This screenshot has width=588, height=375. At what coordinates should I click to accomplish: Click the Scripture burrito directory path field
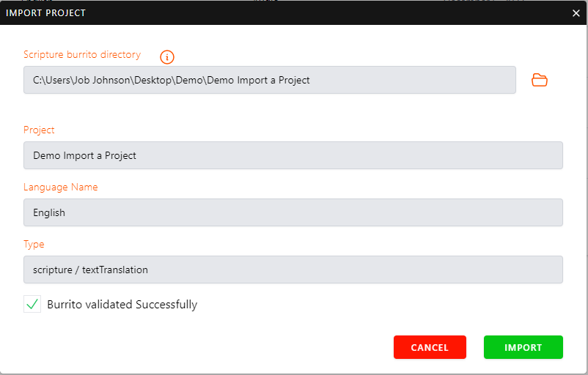pyautogui.click(x=269, y=80)
